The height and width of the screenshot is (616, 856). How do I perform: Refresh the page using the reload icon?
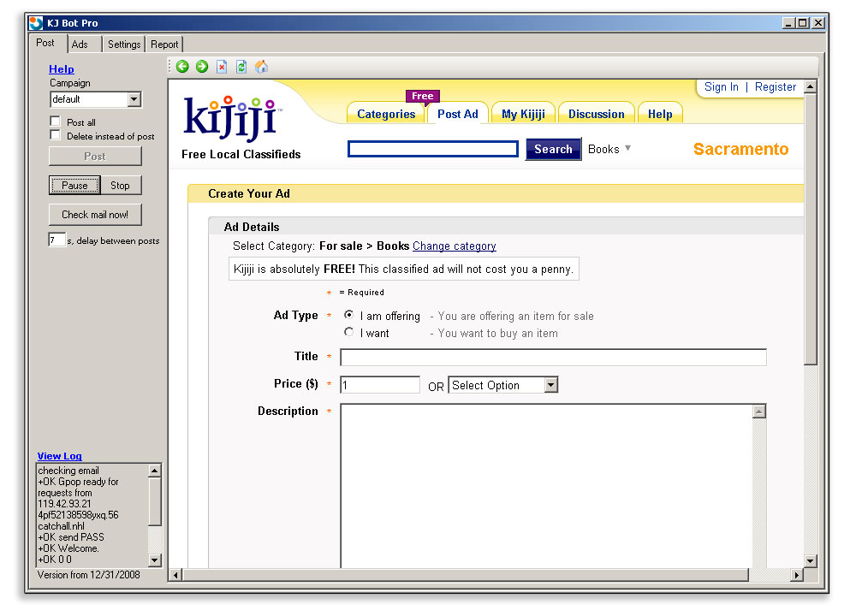click(x=241, y=67)
